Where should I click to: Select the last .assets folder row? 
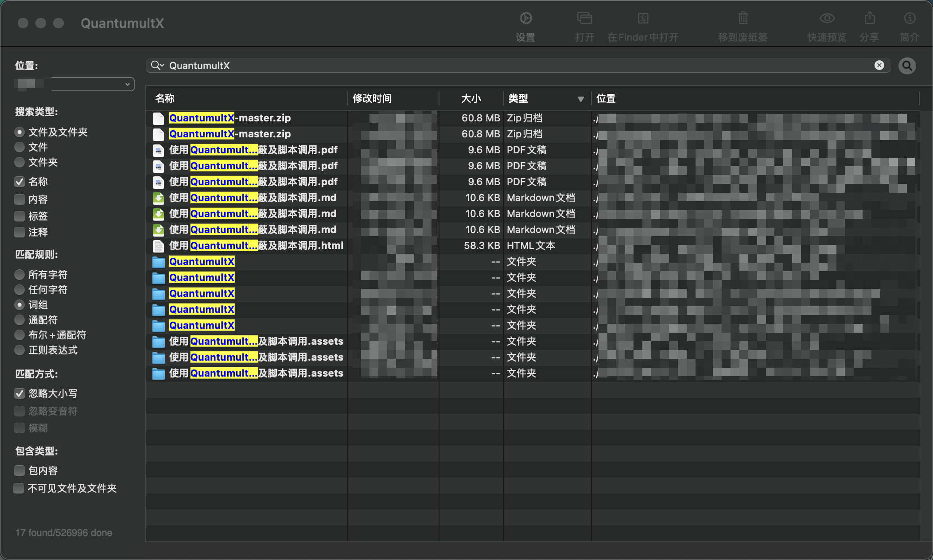pos(533,373)
